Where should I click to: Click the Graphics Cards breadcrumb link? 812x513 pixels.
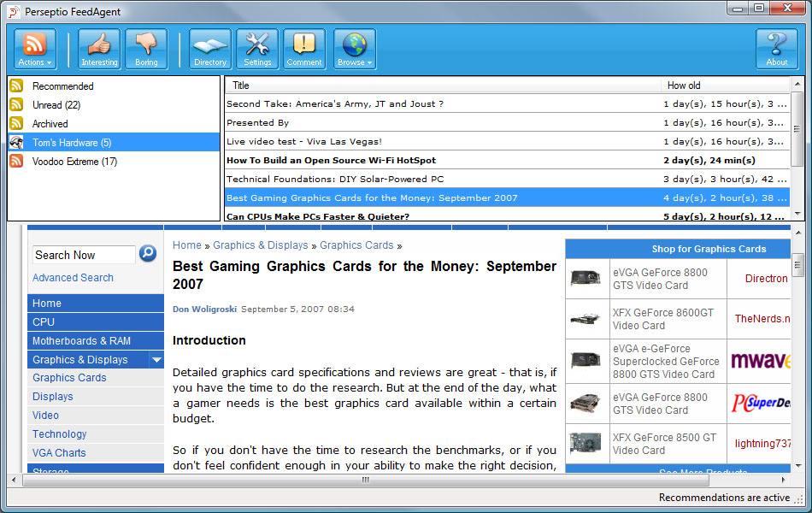click(x=356, y=245)
